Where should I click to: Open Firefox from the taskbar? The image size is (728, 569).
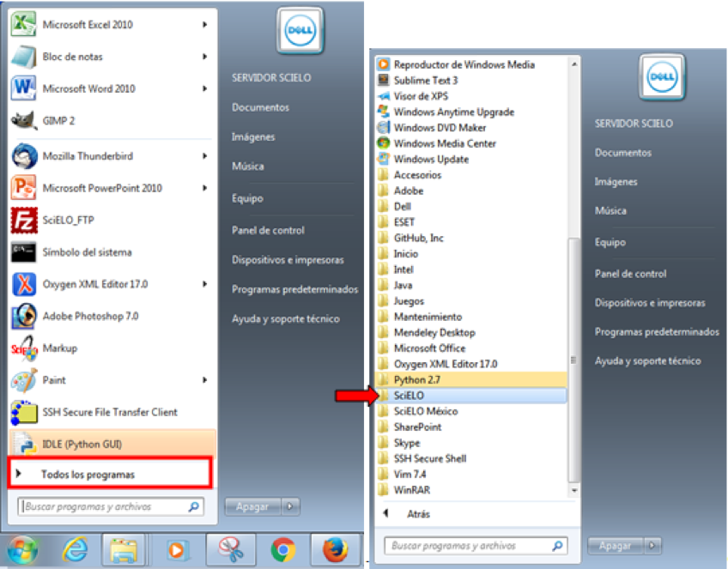click(335, 550)
